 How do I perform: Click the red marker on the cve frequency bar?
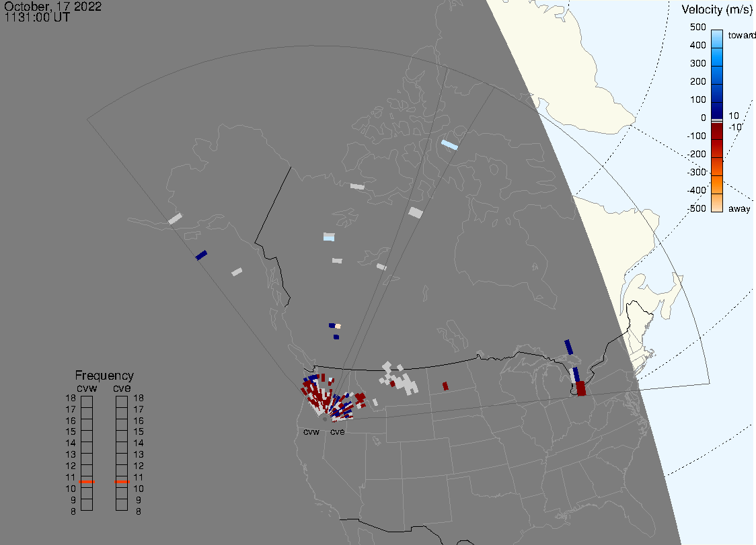pyautogui.click(x=122, y=482)
